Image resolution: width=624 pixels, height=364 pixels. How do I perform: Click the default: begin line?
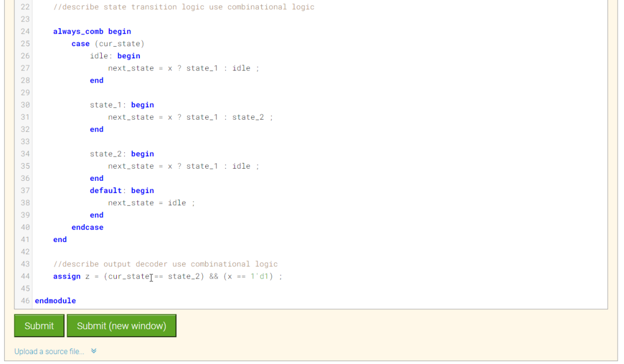(x=122, y=191)
